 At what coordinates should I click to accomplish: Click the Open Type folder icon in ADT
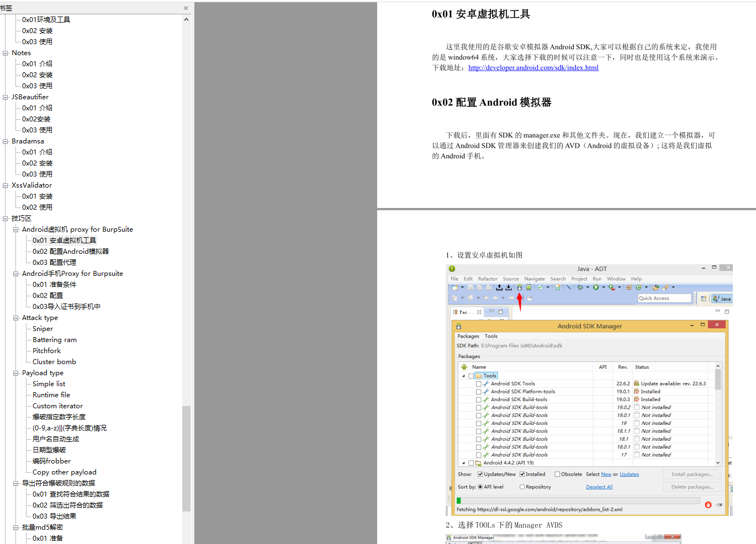click(x=655, y=287)
